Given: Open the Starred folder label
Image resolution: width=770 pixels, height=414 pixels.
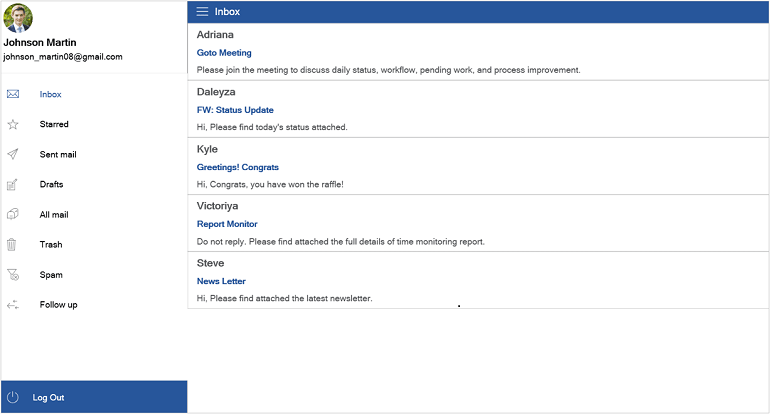Looking at the screenshot, I should (54, 124).
